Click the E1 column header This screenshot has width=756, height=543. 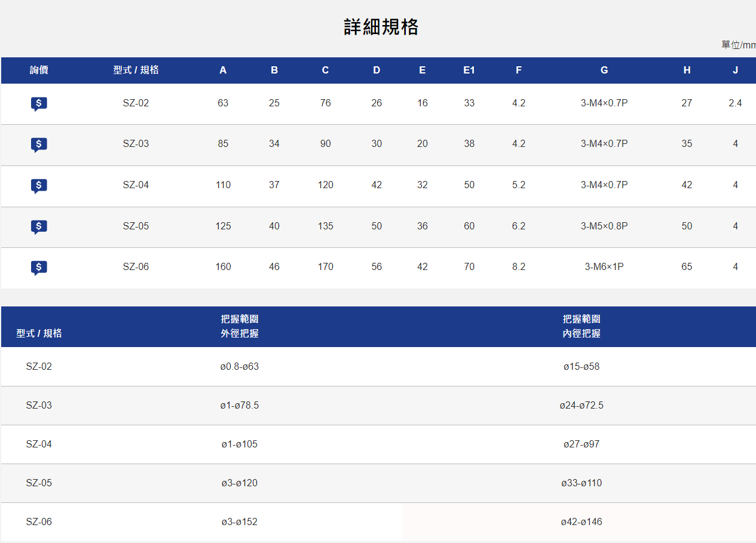tap(469, 70)
